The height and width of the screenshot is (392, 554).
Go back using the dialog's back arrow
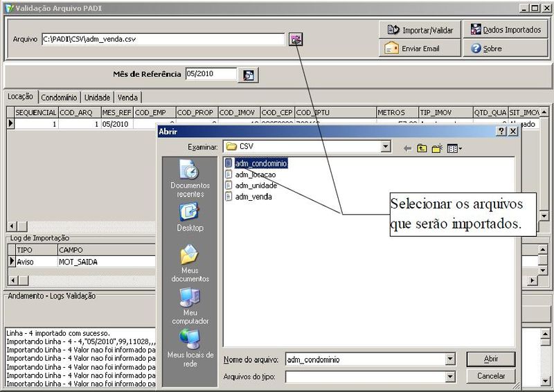point(407,148)
